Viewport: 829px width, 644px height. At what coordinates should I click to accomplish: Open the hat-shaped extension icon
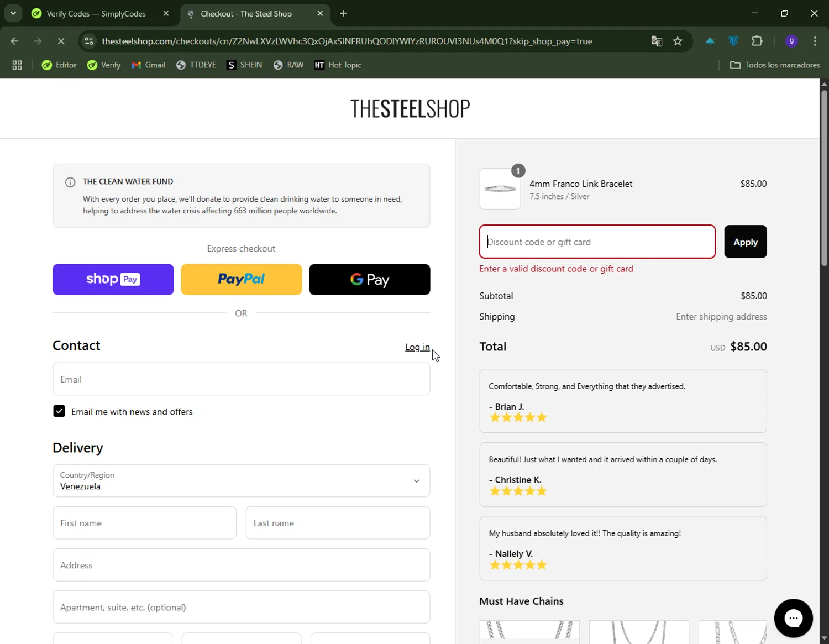pyautogui.click(x=710, y=41)
